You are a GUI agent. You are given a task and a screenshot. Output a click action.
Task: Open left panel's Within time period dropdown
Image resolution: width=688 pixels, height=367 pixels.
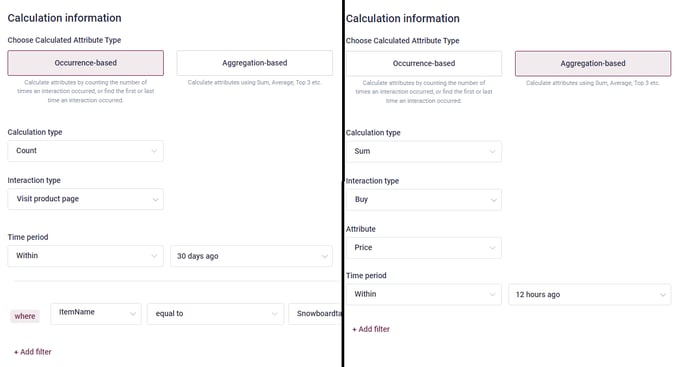tap(86, 256)
